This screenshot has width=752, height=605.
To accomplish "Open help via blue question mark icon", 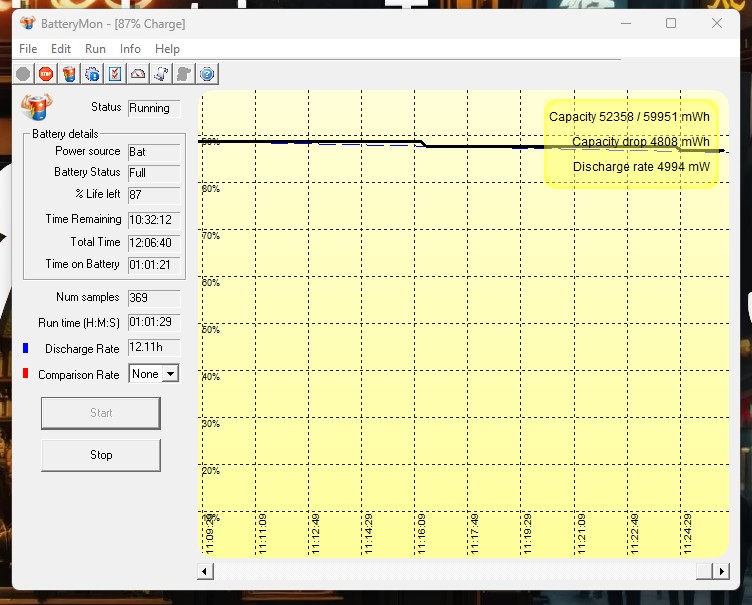I will click(x=207, y=74).
